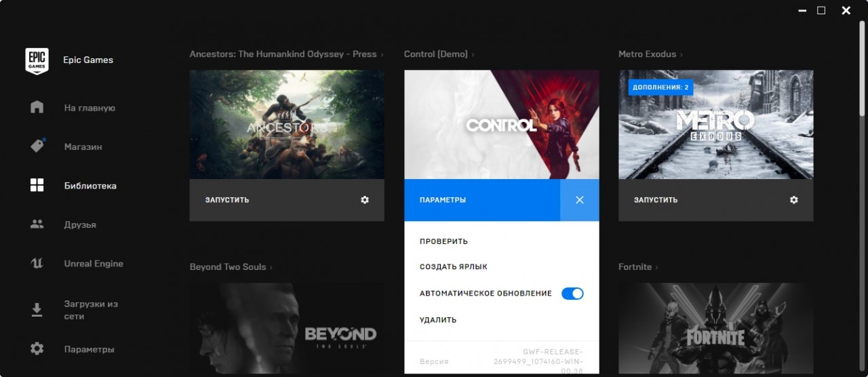Click the store tag icon beside Магазин
868x377 pixels.
click(37, 146)
